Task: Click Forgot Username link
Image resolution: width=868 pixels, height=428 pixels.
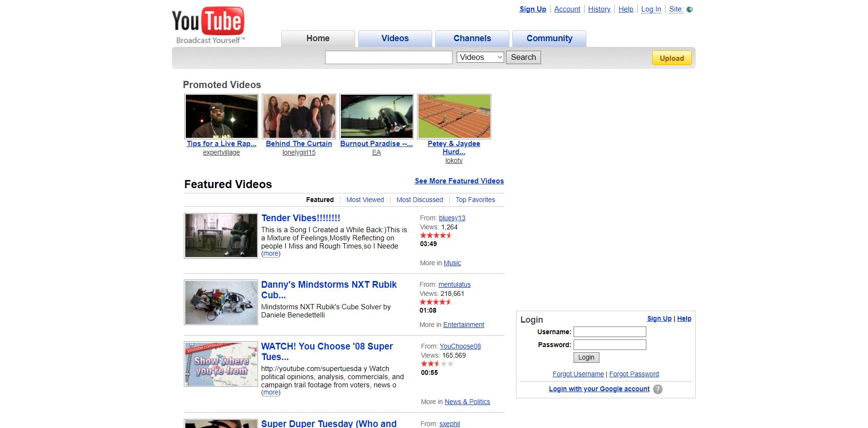Action: [x=578, y=374]
